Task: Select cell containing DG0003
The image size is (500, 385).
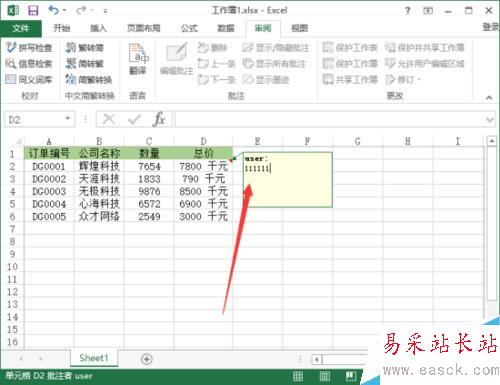Action: (x=49, y=191)
